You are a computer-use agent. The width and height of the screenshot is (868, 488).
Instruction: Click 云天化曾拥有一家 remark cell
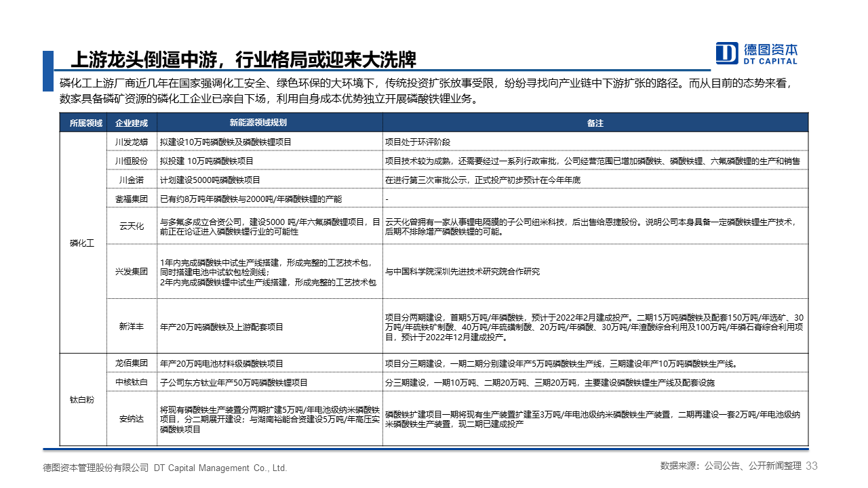(595, 226)
